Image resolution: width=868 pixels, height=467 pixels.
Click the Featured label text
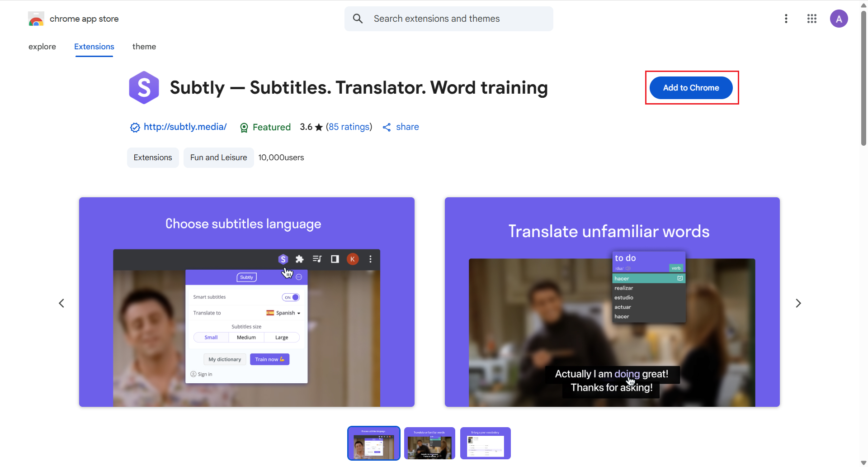(272, 127)
